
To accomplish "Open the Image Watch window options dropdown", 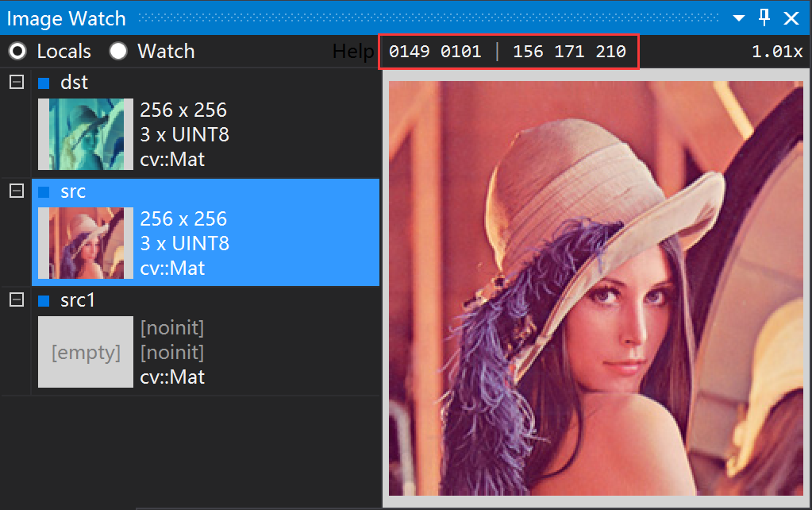I will [739, 18].
